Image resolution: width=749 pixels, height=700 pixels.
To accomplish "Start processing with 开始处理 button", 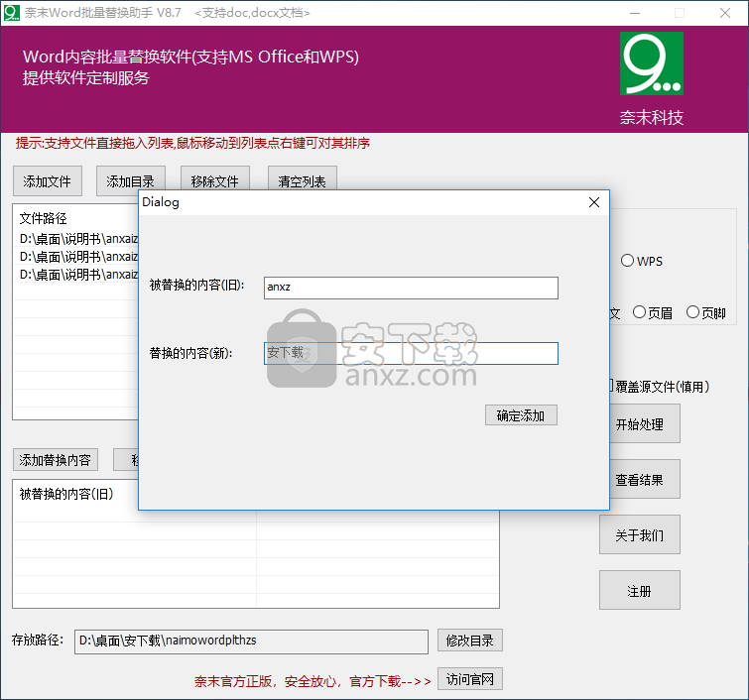I will (x=640, y=424).
